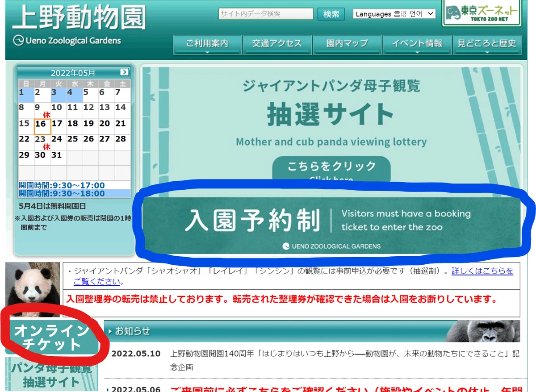Open the 140th anniversary news item

click(345, 360)
